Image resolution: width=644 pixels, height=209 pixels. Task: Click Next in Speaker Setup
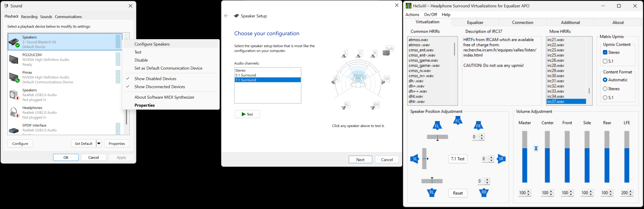pyautogui.click(x=360, y=160)
